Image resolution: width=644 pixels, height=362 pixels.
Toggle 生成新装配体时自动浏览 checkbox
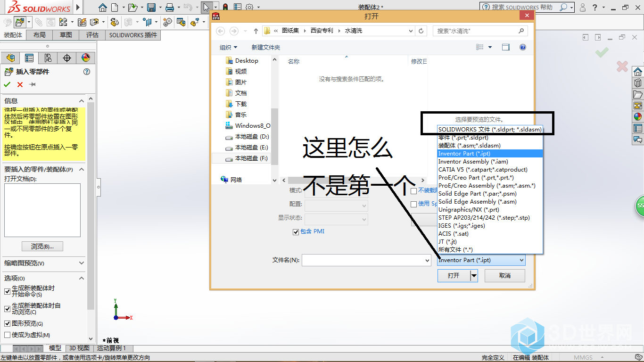point(7,309)
